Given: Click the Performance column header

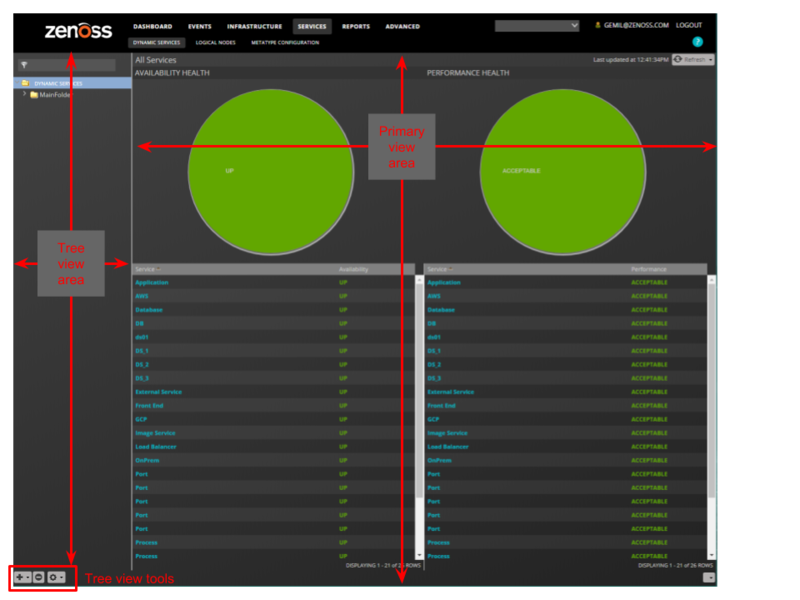Looking at the screenshot, I should pos(648,269).
